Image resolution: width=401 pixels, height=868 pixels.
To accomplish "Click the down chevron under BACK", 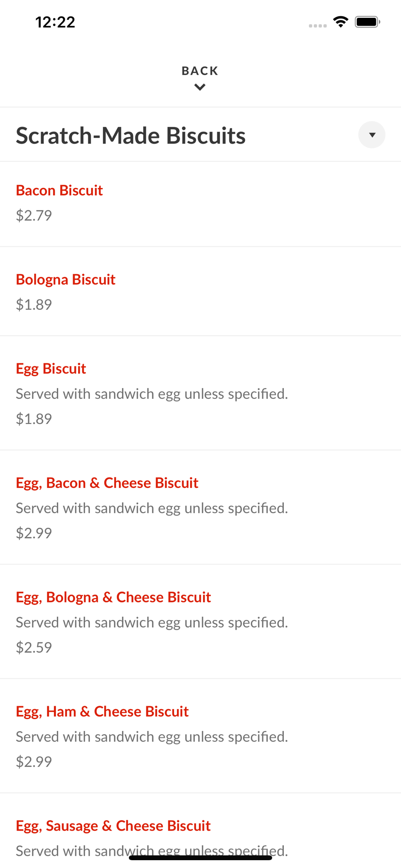I will 200,87.
